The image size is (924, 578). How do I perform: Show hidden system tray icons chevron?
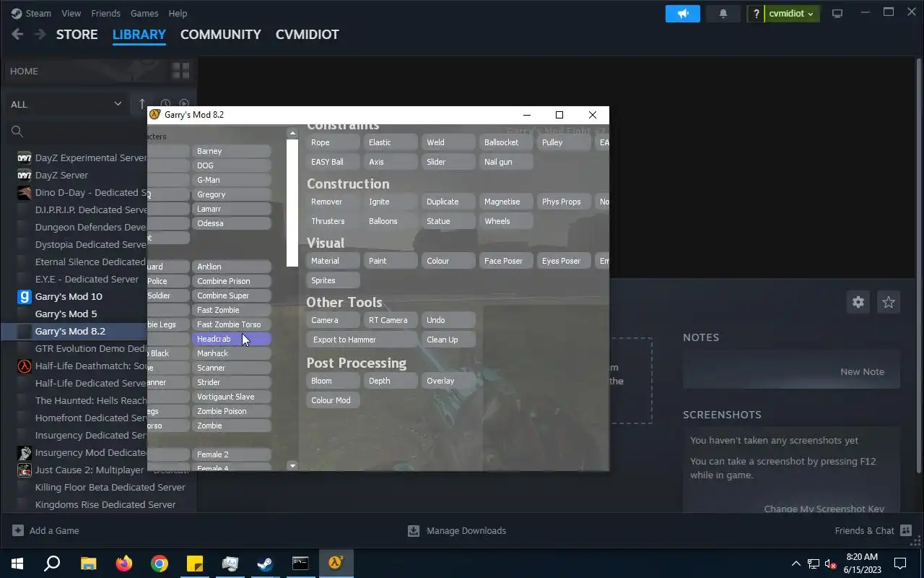pos(796,564)
